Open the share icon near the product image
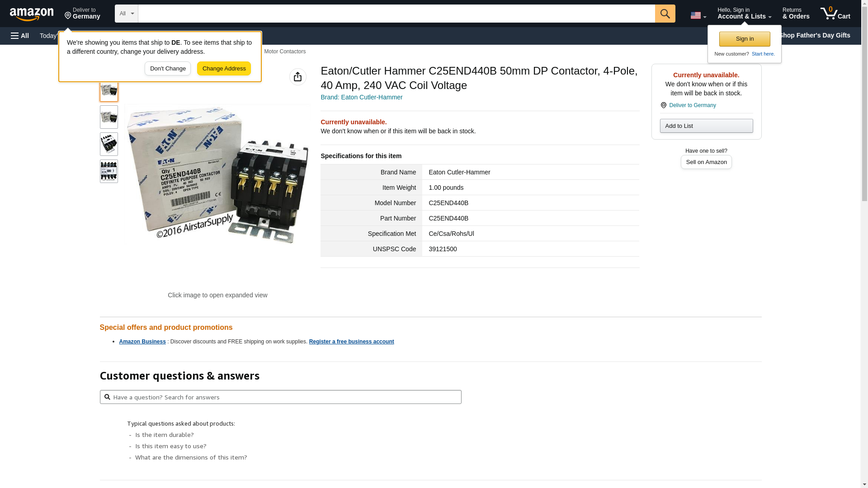The height and width of the screenshot is (488, 868). 297,77
